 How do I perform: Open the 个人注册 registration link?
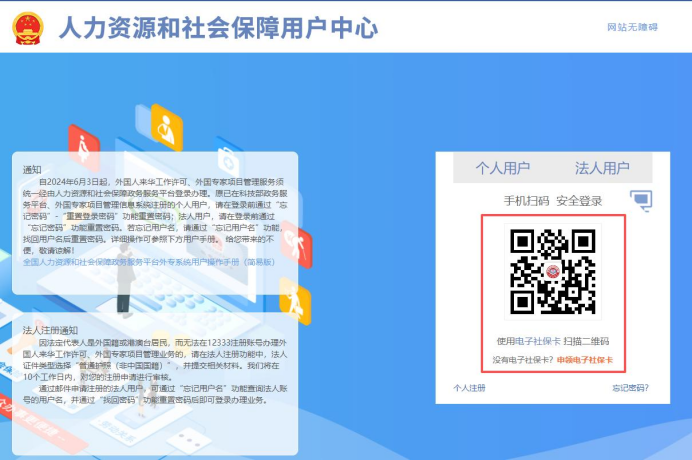click(469, 388)
